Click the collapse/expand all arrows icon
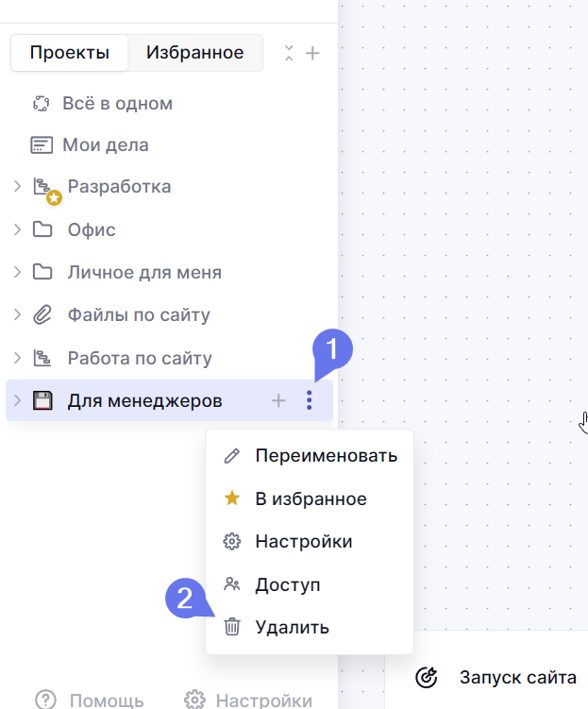The height and width of the screenshot is (709, 588). pyautogui.click(x=289, y=53)
